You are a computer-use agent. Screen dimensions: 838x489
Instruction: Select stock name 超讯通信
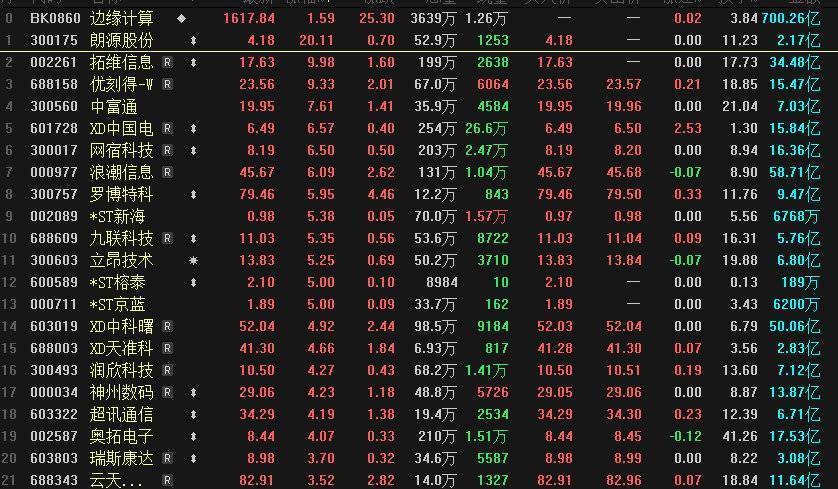click(121, 414)
